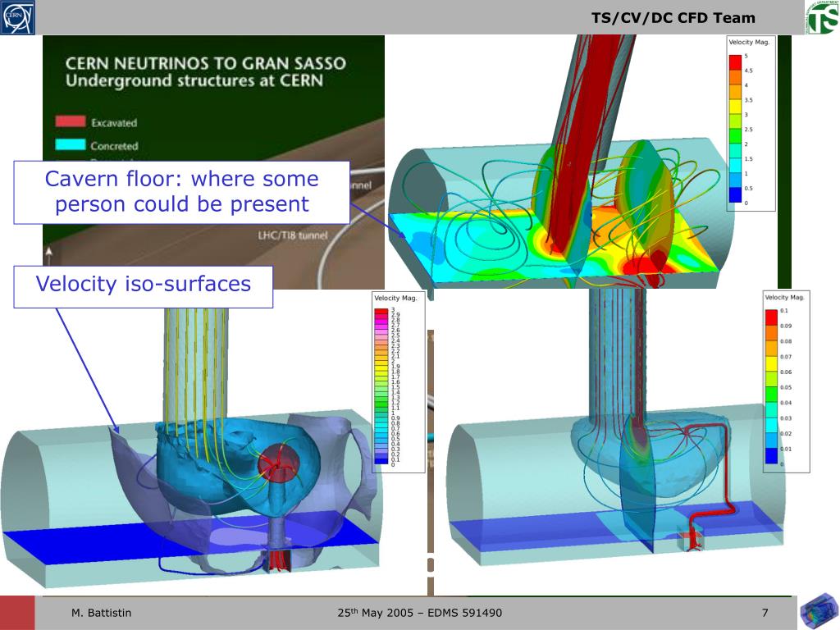This screenshot has height=630, width=840.
Task: Select the author name 'M. Battistin'
Action: pos(101,612)
